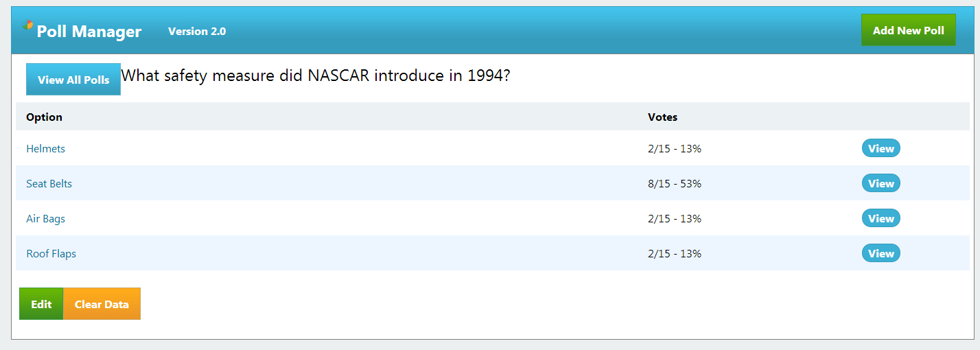Click the green Edit button

(41, 304)
